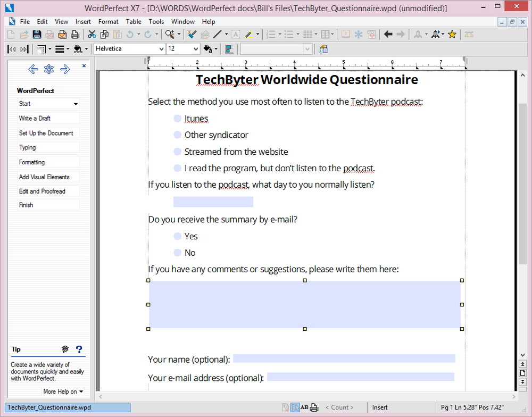532x417 pixels.
Task: Click the vertical scrollbar thumb
Action: (522, 184)
